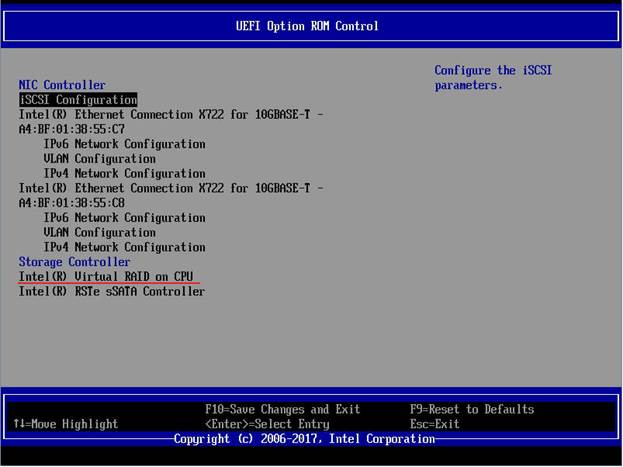
Task: Choose IPv4 Network Configuration under adapter 55:C7
Action: pos(124,173)
